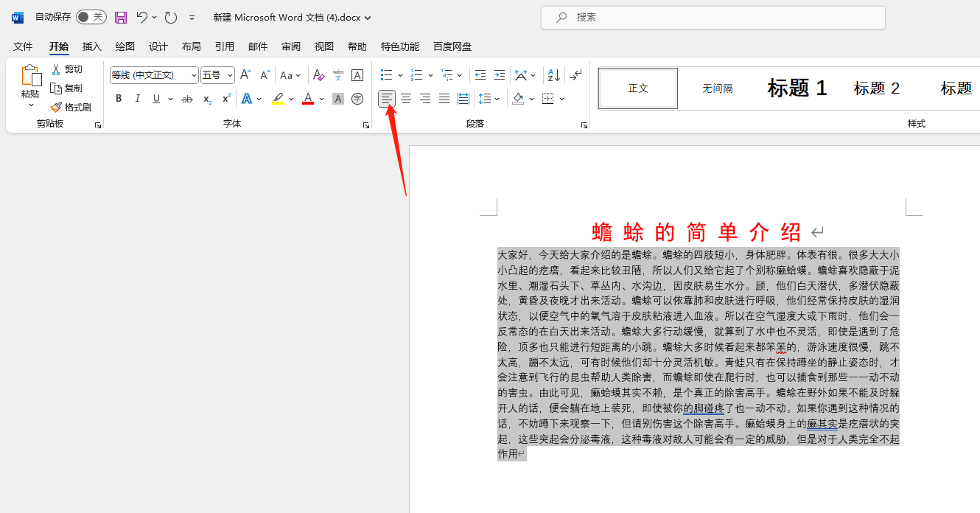Apply the 标题 1 style

(797, 88)
